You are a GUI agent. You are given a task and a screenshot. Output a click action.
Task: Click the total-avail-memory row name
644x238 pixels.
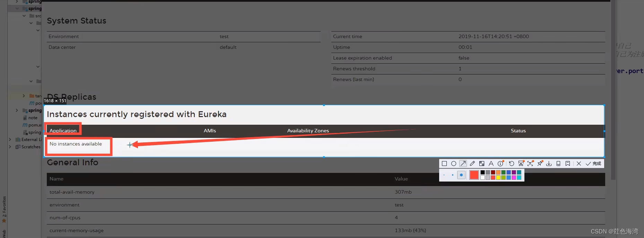point(72,192)
